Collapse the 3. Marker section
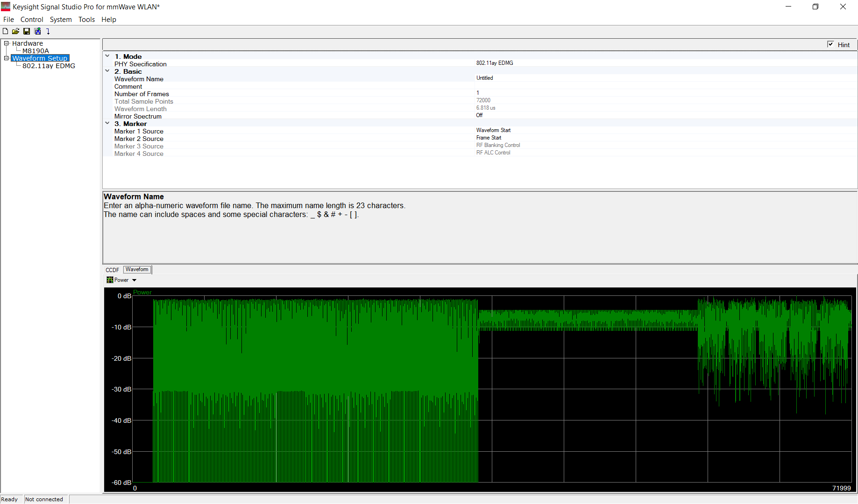The height and width of the screenshot is (504, 858). point(107,123)
